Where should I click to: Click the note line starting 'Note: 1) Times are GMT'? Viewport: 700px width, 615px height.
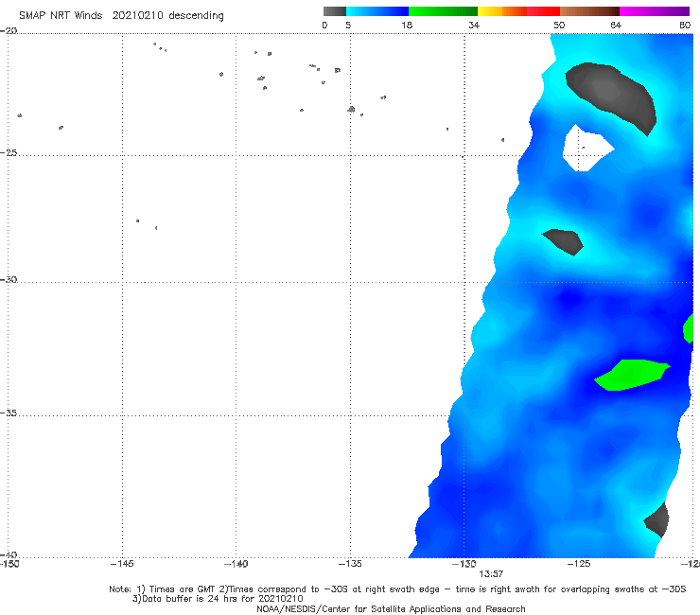397,589
